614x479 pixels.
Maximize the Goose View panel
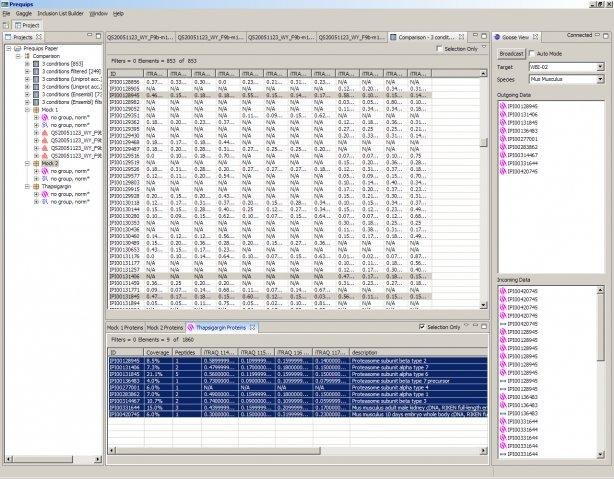click(x=606, y=36)
